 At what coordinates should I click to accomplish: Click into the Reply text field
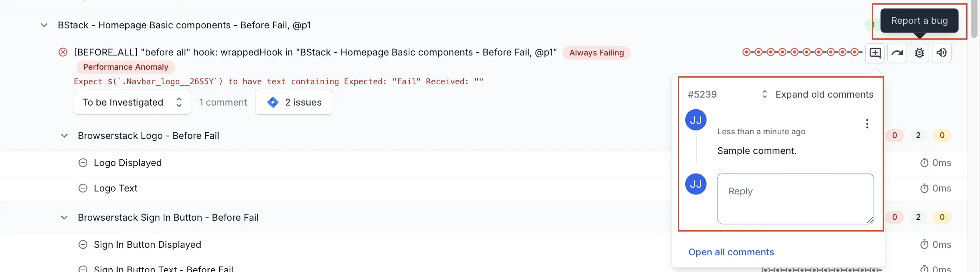coord(795,199)
